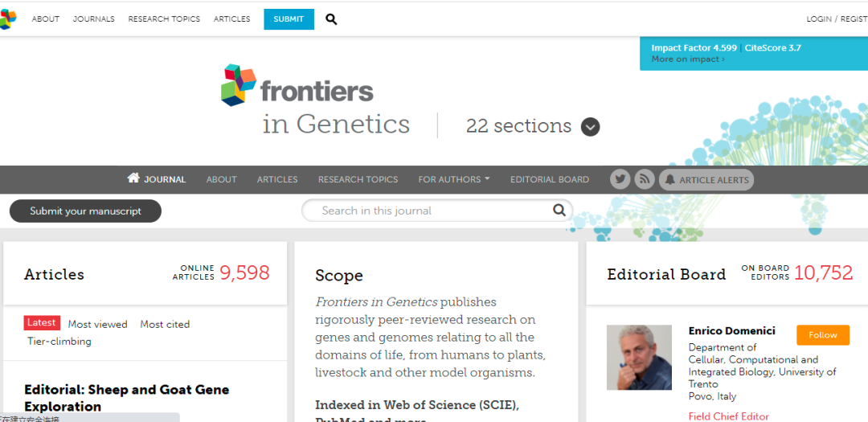Click the Submit your manuscript button
The height and width of the screenshot is (422, 868).
click(85, 211)
